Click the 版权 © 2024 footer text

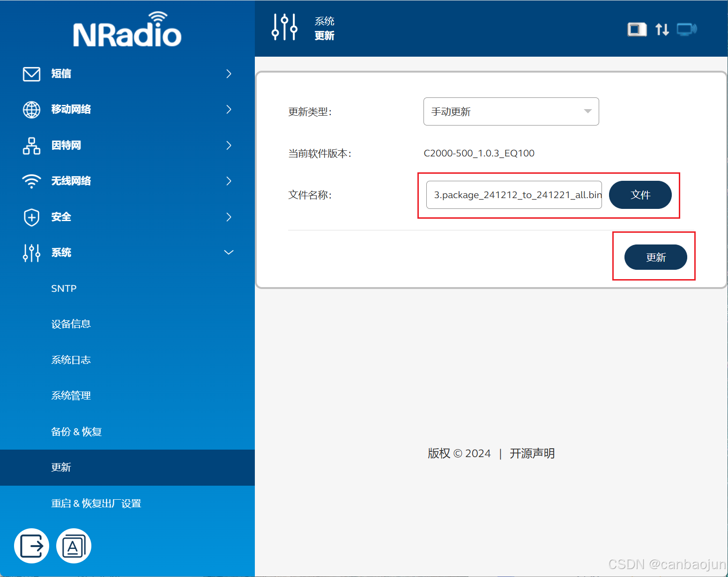[459, 453]
